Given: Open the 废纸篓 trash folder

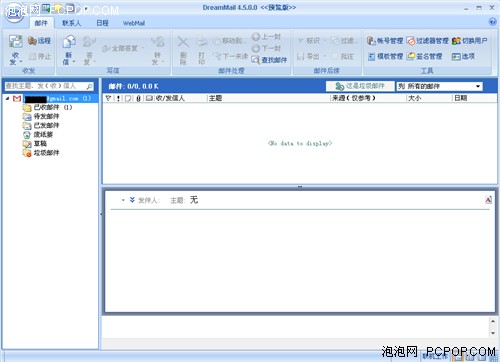Looking at the screenshot, I should pyautogui.click(x=38, y=135).
